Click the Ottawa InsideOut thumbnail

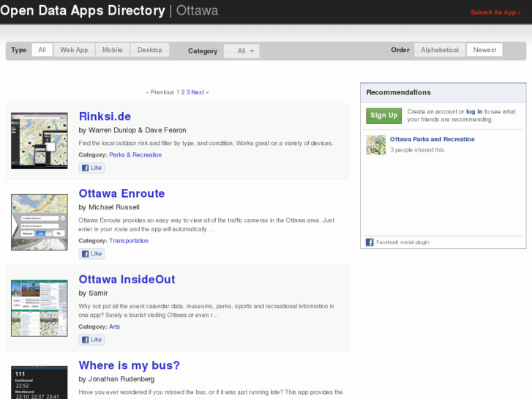[x=40, y=308]
